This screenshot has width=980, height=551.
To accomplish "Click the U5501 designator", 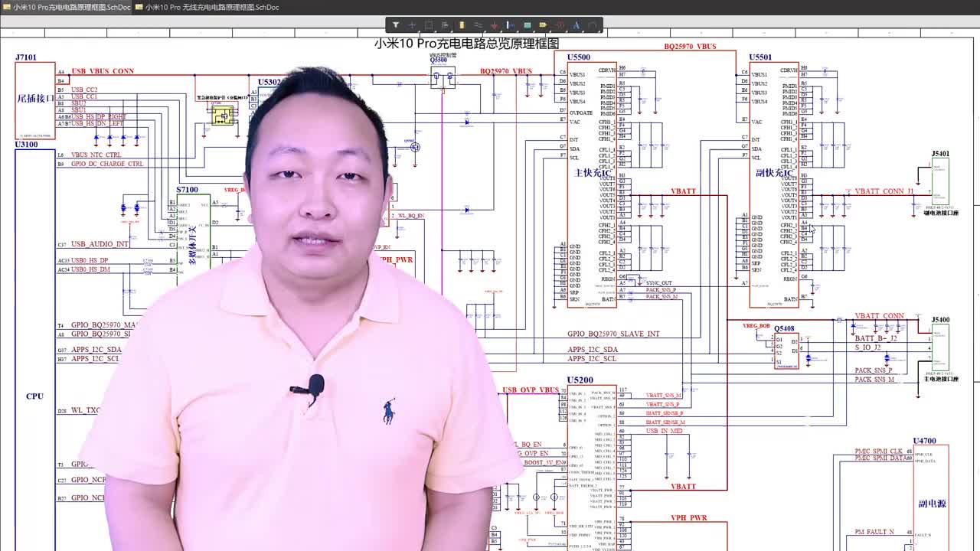I will 760,57.
